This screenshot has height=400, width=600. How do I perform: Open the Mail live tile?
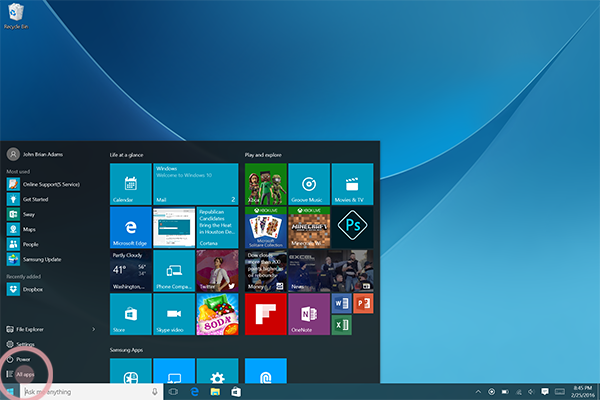(196, 184)
